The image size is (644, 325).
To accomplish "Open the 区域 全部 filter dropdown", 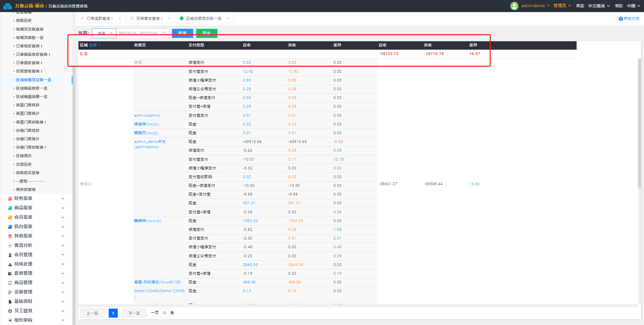I will [x=95, y=45].
